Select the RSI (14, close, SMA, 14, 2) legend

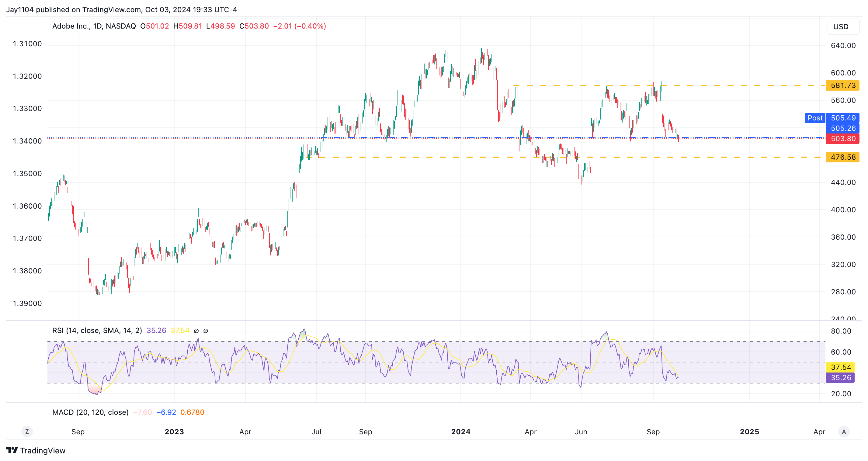pyautogui.click(x=97, y=331)
